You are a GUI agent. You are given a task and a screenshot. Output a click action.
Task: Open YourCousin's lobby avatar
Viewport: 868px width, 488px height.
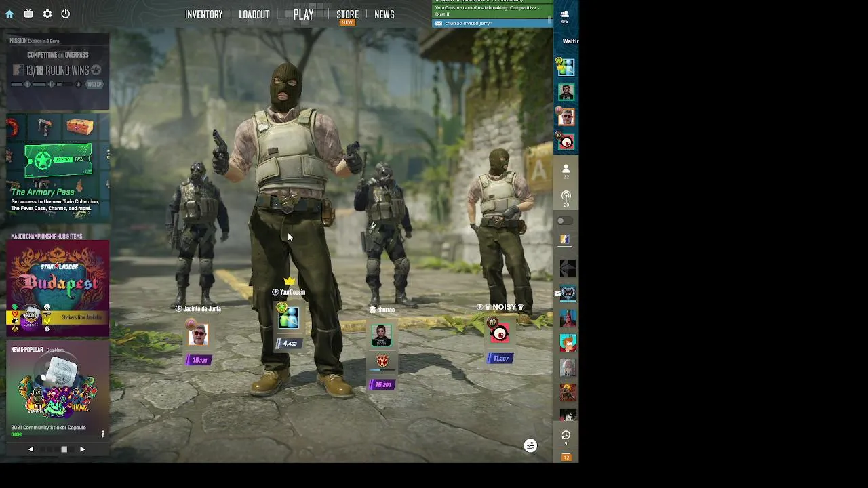288,317
